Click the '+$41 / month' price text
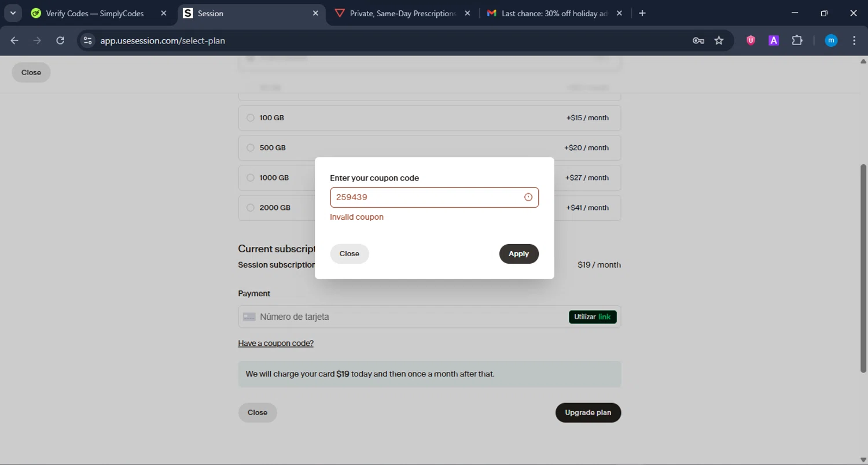 (587, 208)
